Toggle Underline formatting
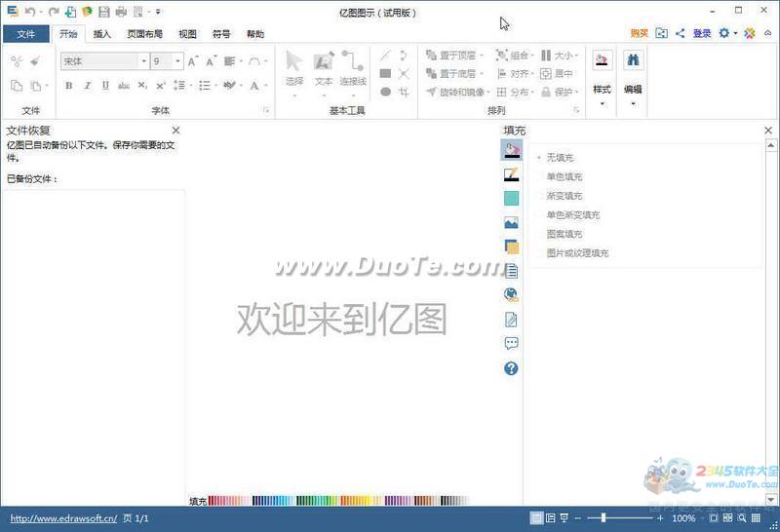 pos(105,86)
